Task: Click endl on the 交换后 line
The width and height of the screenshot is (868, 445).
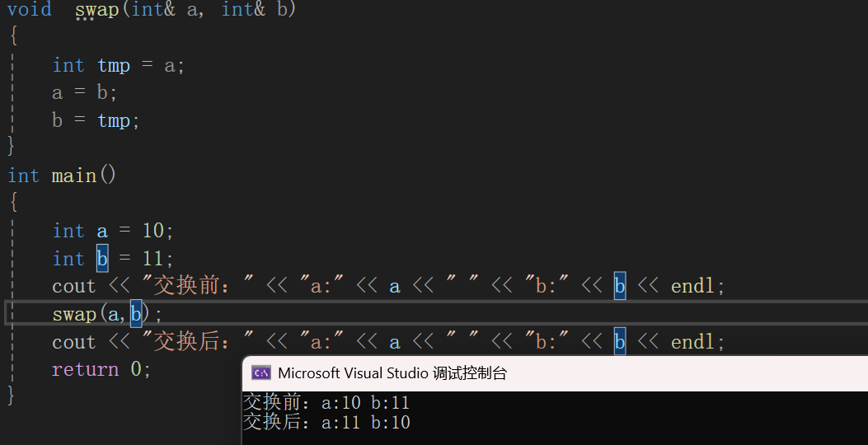Action: pyautogui.click(x=692, y=341)
